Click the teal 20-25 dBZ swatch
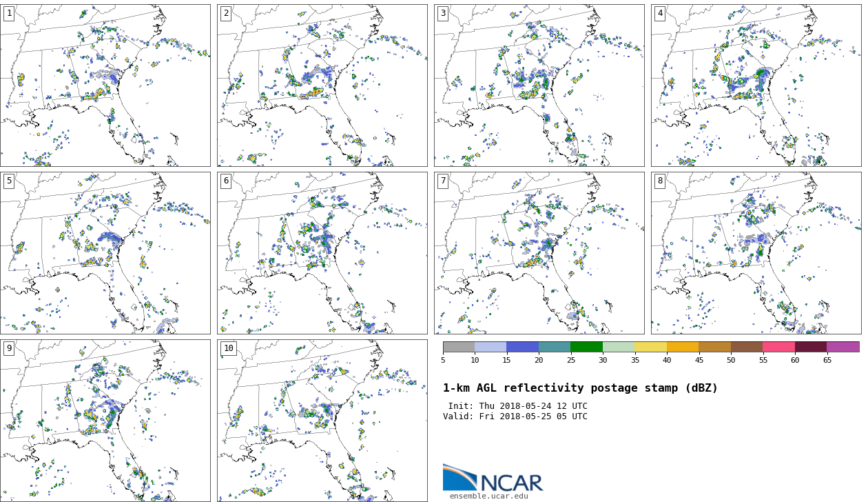Screen dimensions: 868x502 point(555,347)
